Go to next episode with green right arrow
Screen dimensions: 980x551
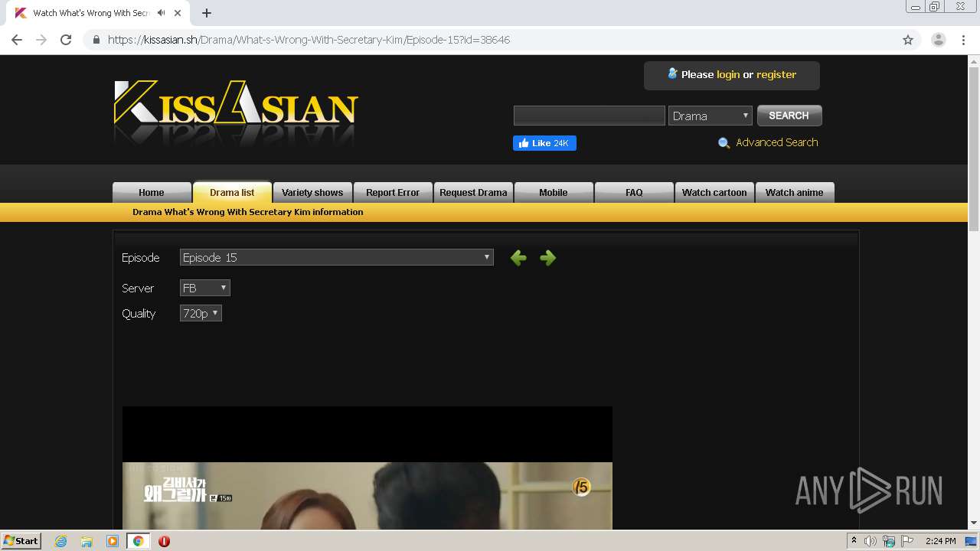point(547,258)
